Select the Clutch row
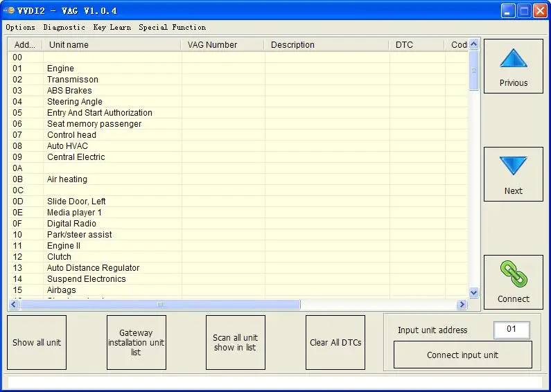This screenshot has height=392, width=551. 238,257
